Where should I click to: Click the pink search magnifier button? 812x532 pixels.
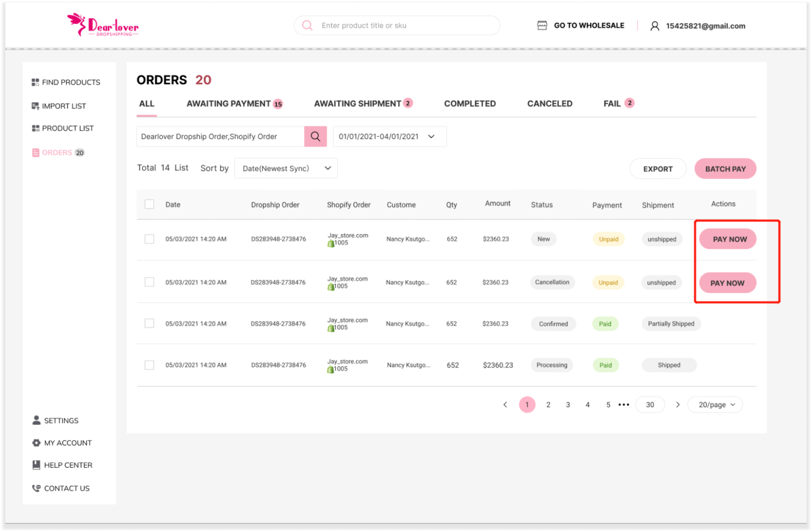coord(315,137)
